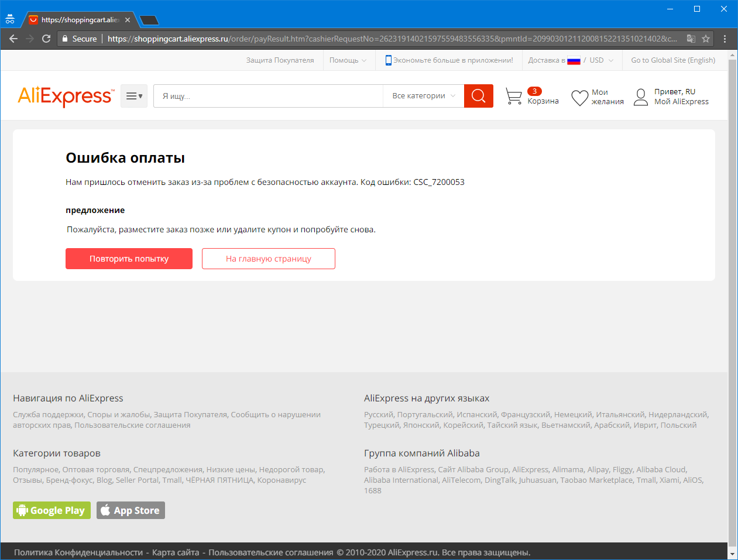Screen dimensions: 738x560
Task: Click the scrollbar up arrow
Action: pyautogui.click(x=733, y=55)
